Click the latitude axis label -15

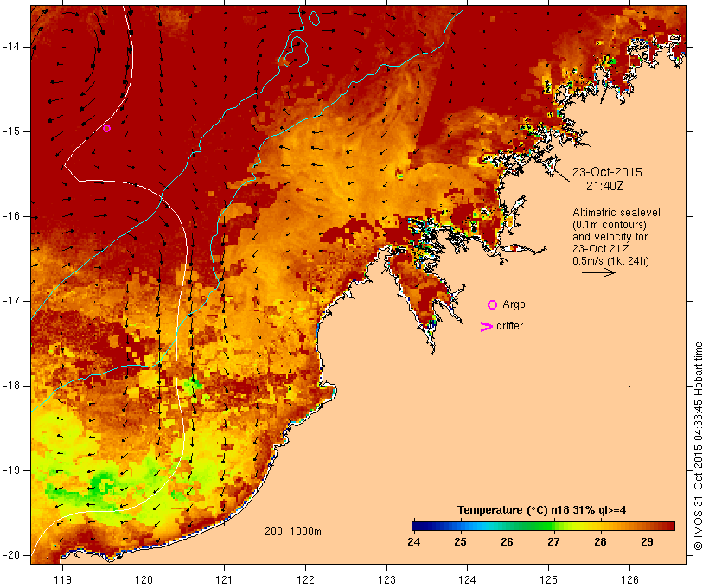coord(11,131)
